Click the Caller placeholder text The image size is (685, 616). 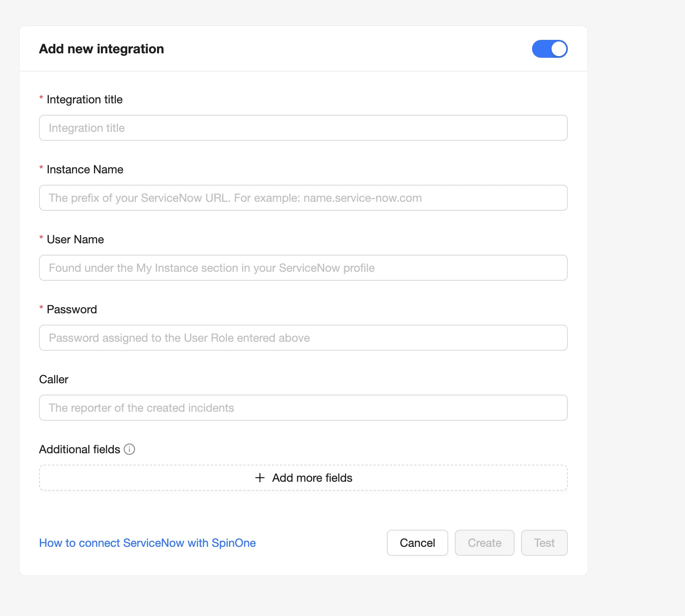(x=141, y=408)
